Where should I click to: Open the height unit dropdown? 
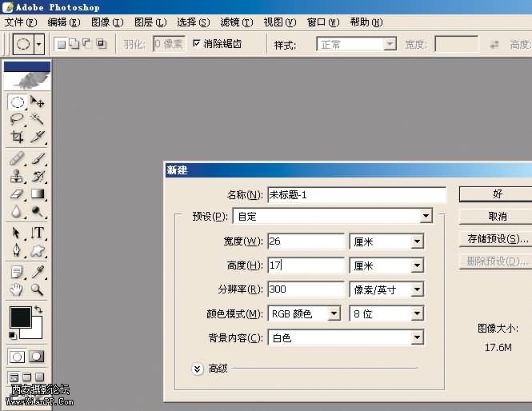418,265
